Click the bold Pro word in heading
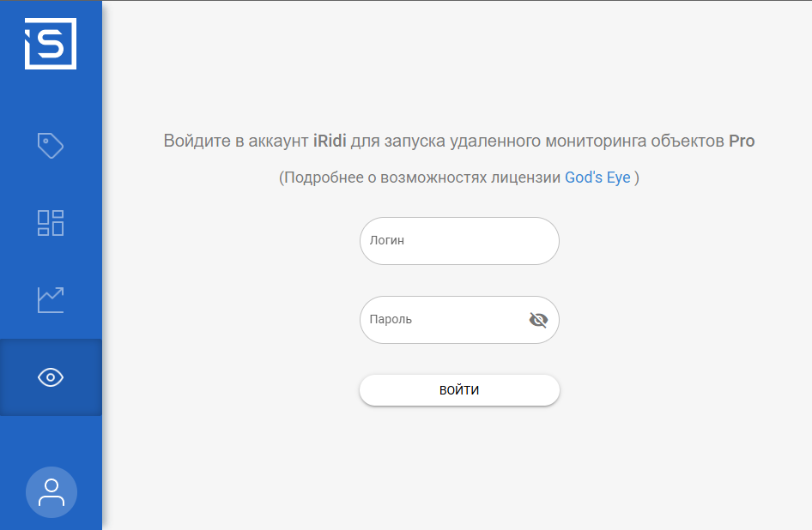This screenshot has height=530, width=812. point(742,142)
